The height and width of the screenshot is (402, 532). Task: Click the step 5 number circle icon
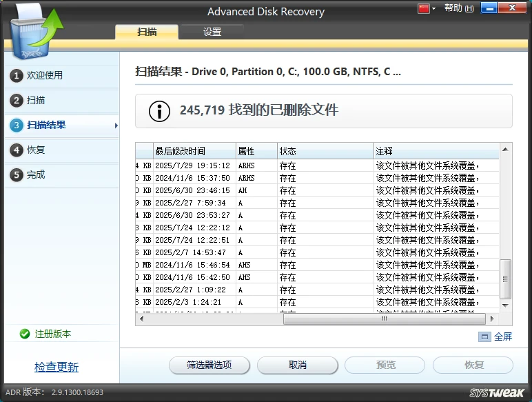pyautogui.click(x=17, y=175)
